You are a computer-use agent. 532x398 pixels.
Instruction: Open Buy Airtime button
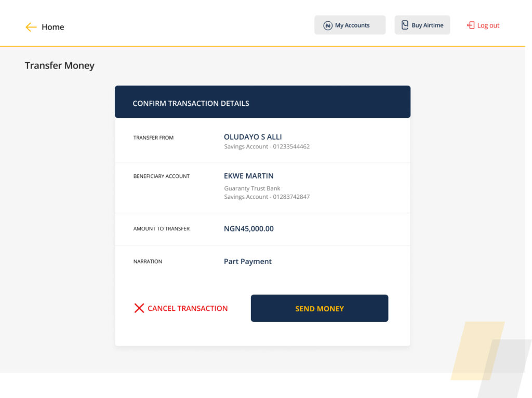click(422, 25)
